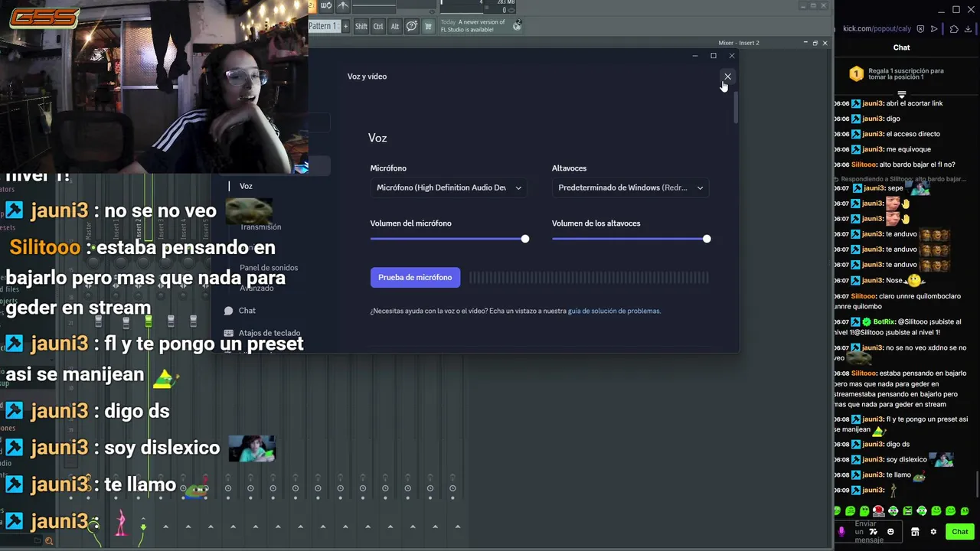Image resolution: width=980 pixels, height=551 pixels.
Task: Open the FL Studio news globe icon
Action: [x=517, y=26]
